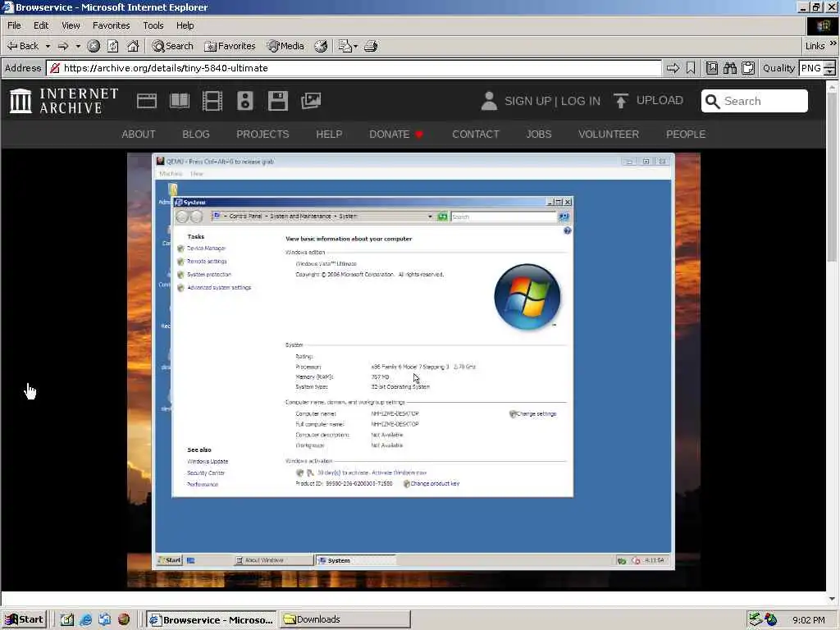
Task: Stop page loading with Stop icon
Action: 94,46
